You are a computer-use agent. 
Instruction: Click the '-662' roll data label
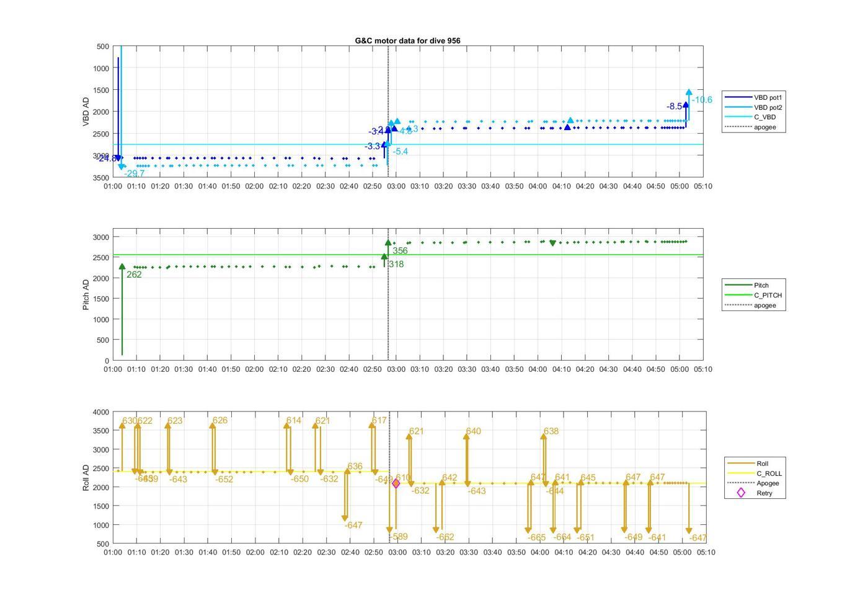(445, 537)
